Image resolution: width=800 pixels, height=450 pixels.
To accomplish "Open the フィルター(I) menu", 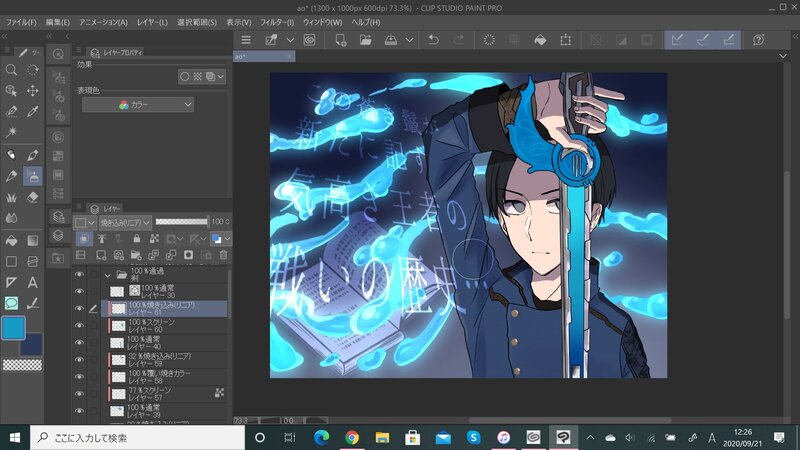I will tap(277, 22).
